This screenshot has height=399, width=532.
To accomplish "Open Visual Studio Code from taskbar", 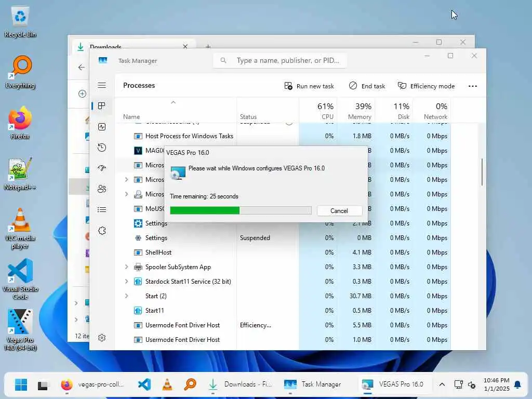I will click(144, 384).
